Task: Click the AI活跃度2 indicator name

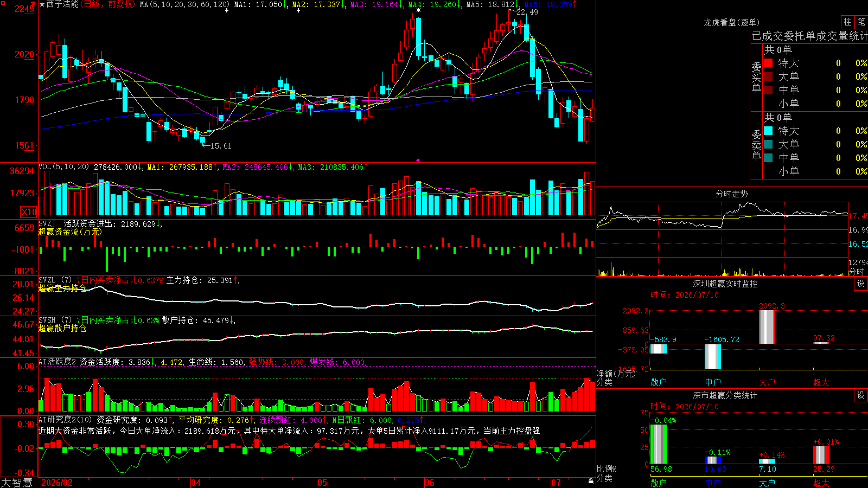Action: pyautogui.click(x=58, y=362)
